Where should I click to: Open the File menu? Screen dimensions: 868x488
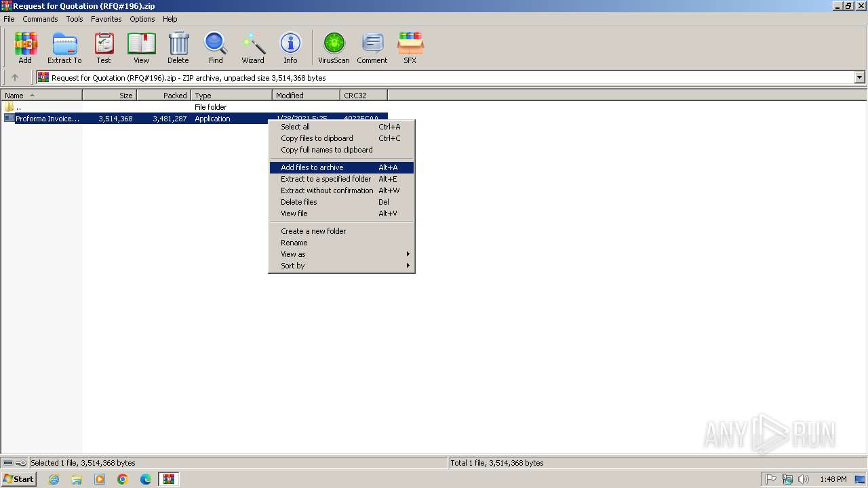pos(9,19)
